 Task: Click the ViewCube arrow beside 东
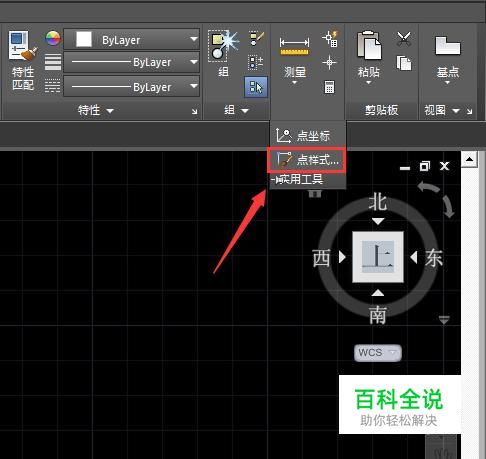point(414,257)
